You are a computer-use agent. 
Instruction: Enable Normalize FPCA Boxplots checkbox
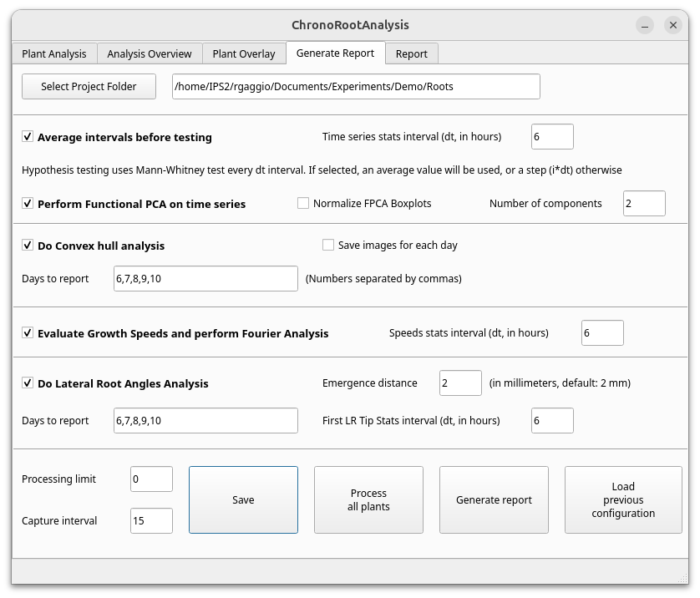(304, 203)
